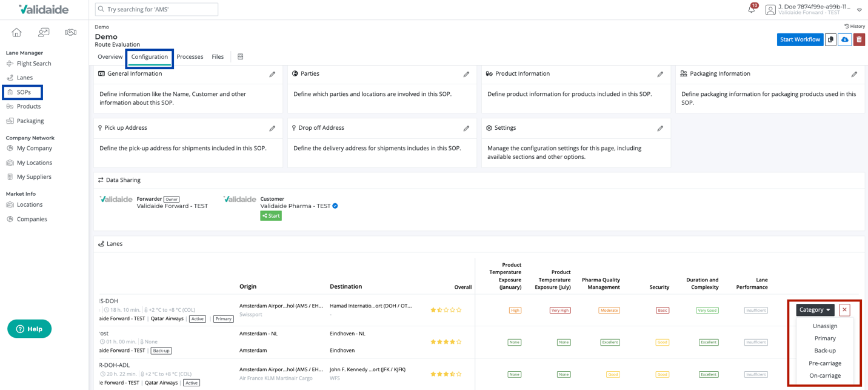Select Primary from Category menu
Screen dimensions: 868x390
click(x=825, y=338)
